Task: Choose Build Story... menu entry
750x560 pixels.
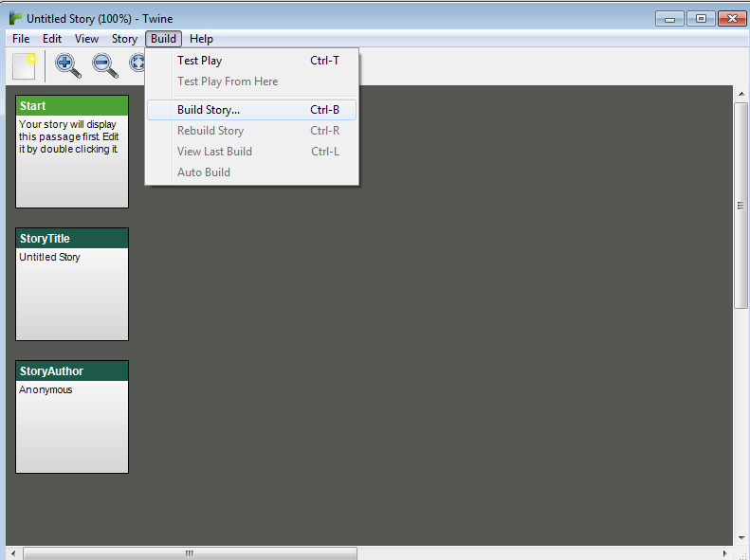Action: (x=209, y=110)
